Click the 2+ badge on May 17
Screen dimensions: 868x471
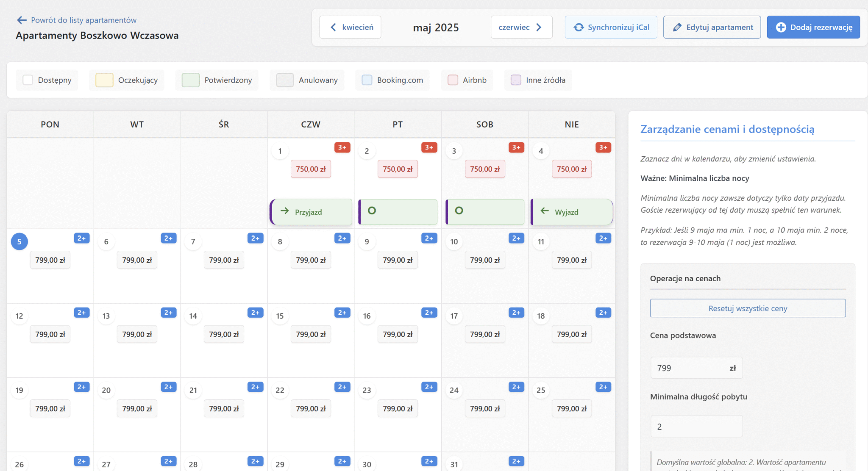pyautogui.click(x=516, y=313)
